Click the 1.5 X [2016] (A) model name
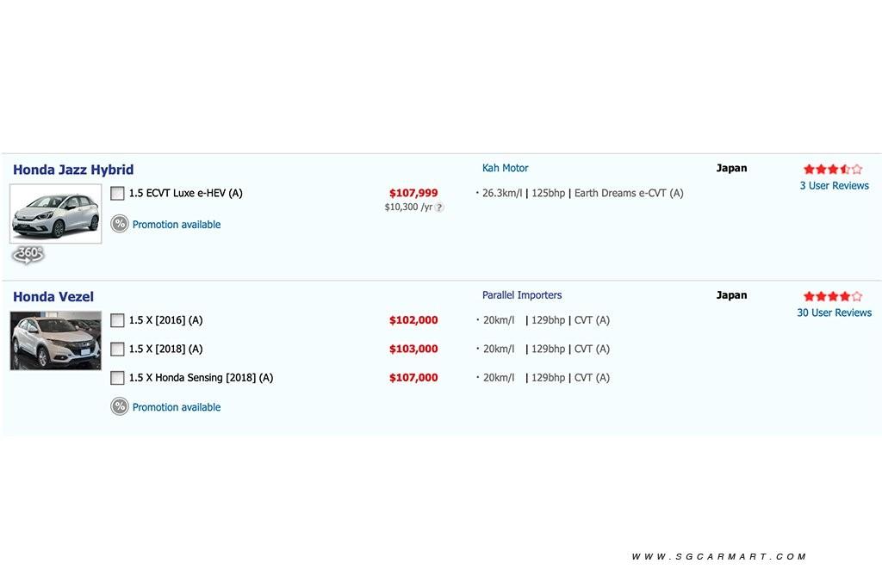The image size is (882, 588). [x=165, y=320]
